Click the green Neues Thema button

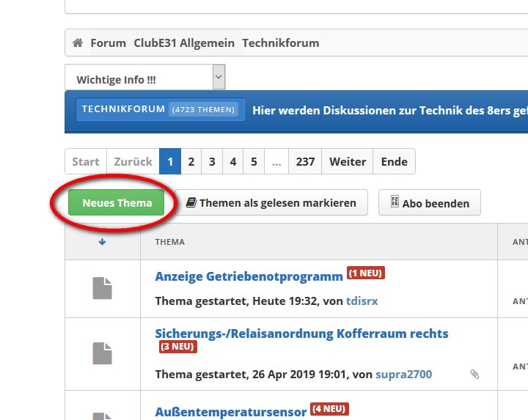pos(117,203)
